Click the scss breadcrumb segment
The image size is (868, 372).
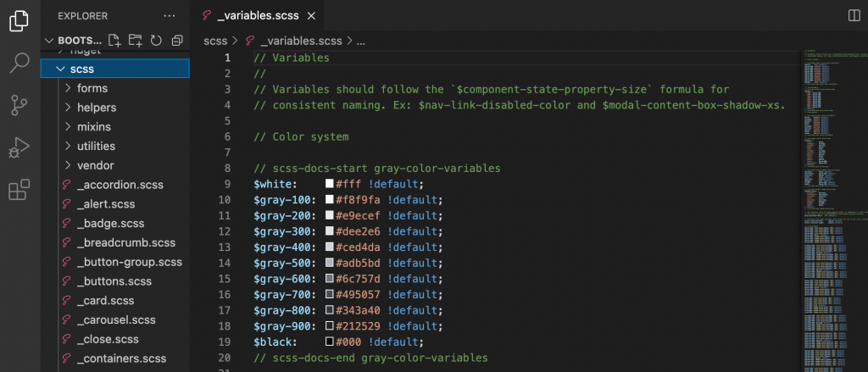tap(215, 40)
